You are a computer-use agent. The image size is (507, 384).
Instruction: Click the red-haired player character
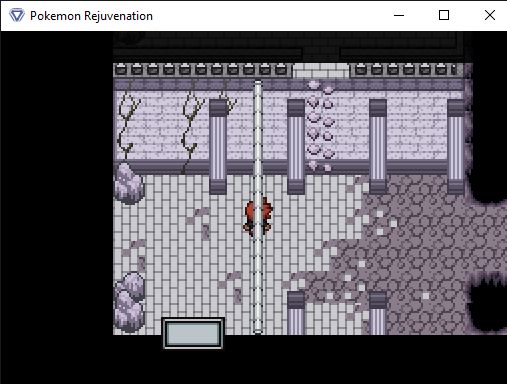(258, 217)
